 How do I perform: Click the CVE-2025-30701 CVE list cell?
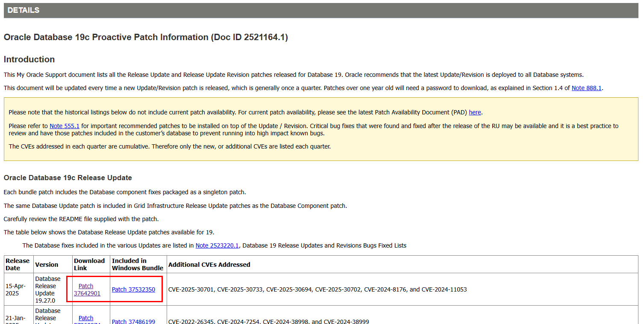403,289
